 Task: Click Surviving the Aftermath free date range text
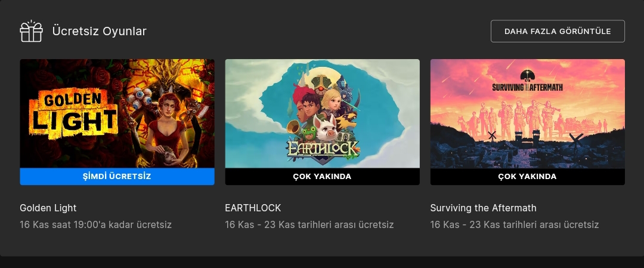[515, 225]
